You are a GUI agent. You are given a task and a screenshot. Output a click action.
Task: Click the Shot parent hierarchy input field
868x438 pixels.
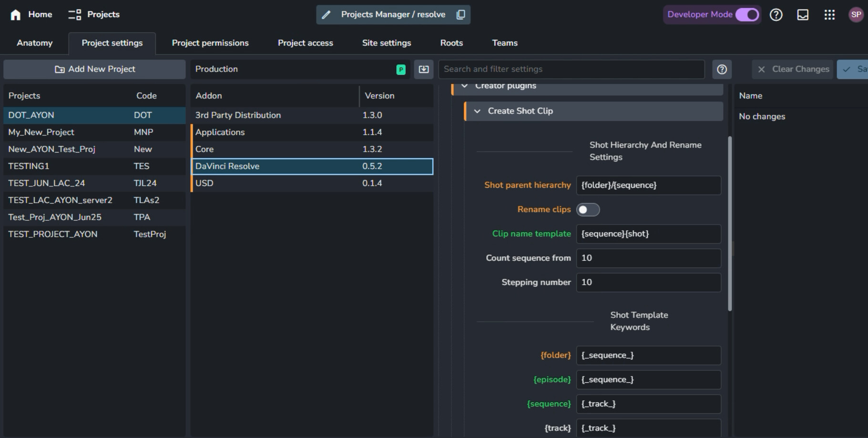click(648, 185)
